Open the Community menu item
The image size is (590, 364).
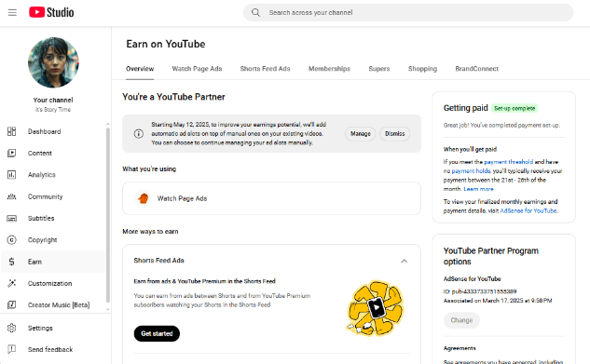tap(45, 196)
